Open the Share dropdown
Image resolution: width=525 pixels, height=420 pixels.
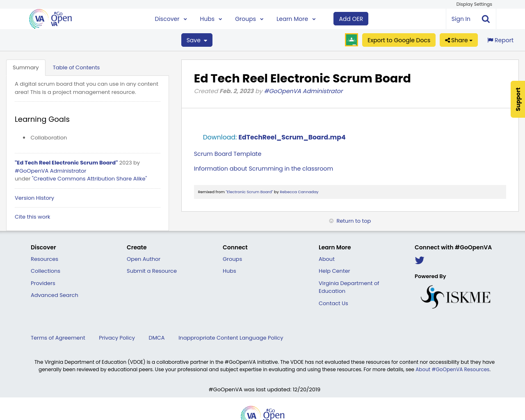coord(458,40)
